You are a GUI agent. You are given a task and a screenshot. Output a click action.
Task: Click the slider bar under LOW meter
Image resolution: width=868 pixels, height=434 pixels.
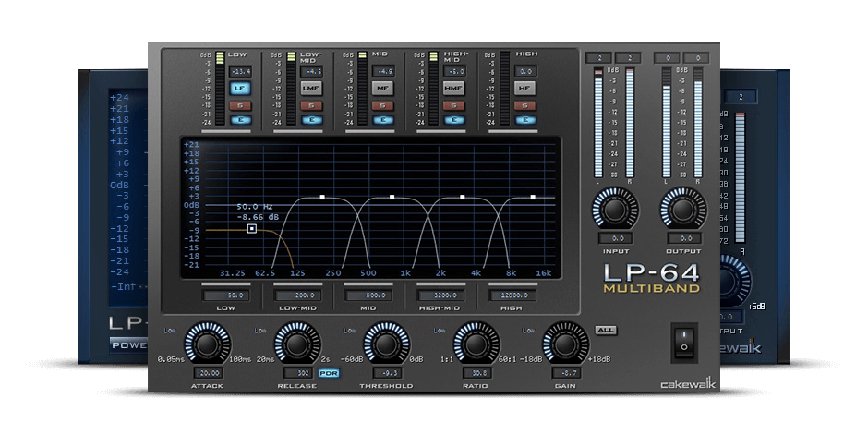tap(225, 132)
